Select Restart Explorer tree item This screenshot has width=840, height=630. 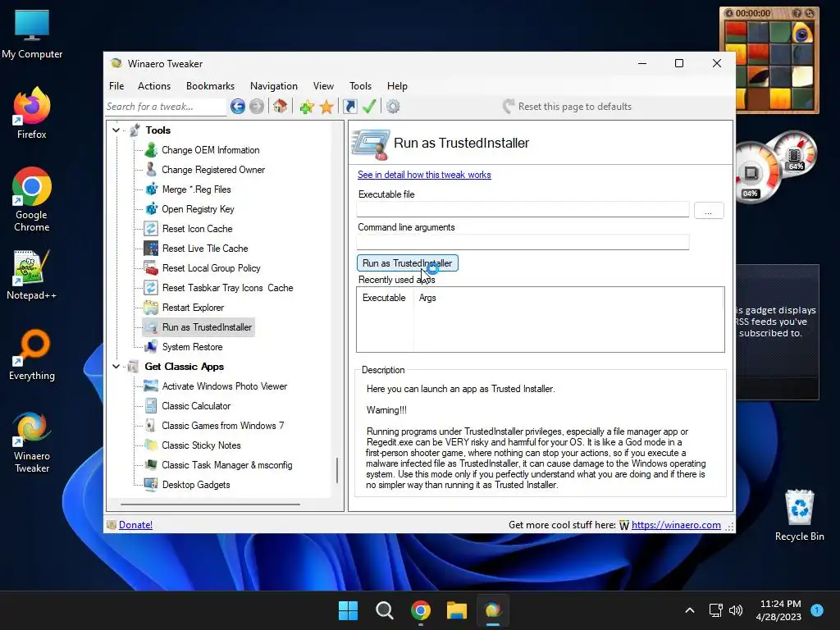[x=193, y=308]
